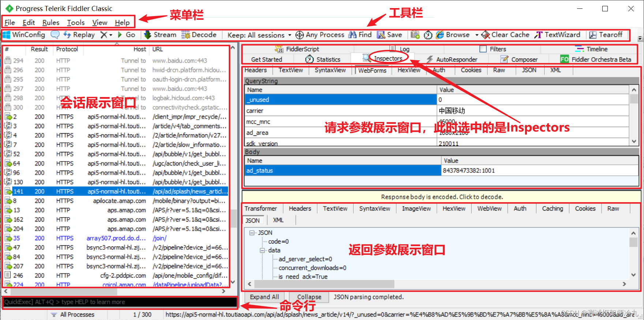Select the response ImageView tab

tap(416, 208)
